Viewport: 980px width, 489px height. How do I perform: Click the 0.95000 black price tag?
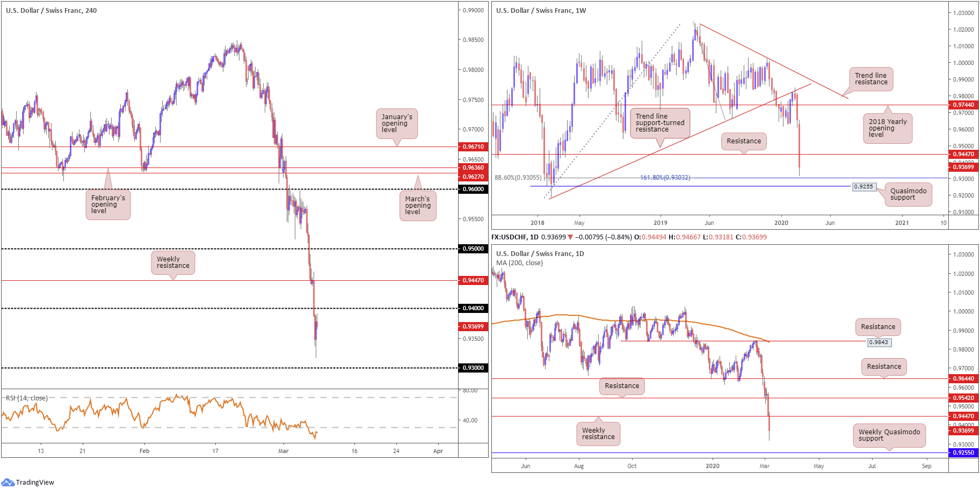click(x=473, y=249)
